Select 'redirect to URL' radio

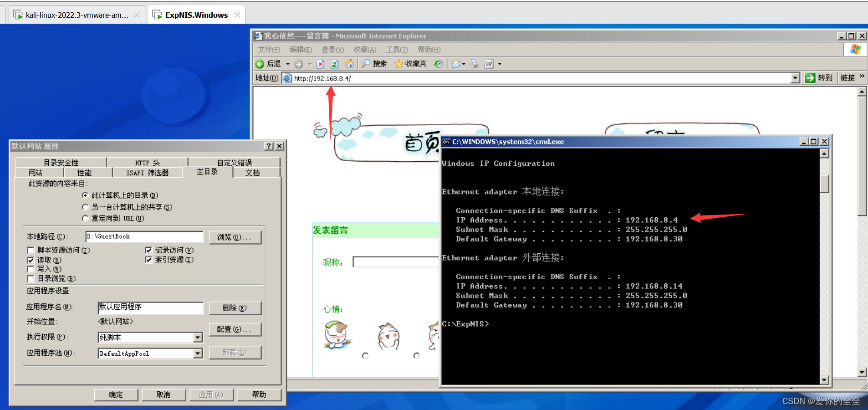pyautogui.click(x=85, y=219)
